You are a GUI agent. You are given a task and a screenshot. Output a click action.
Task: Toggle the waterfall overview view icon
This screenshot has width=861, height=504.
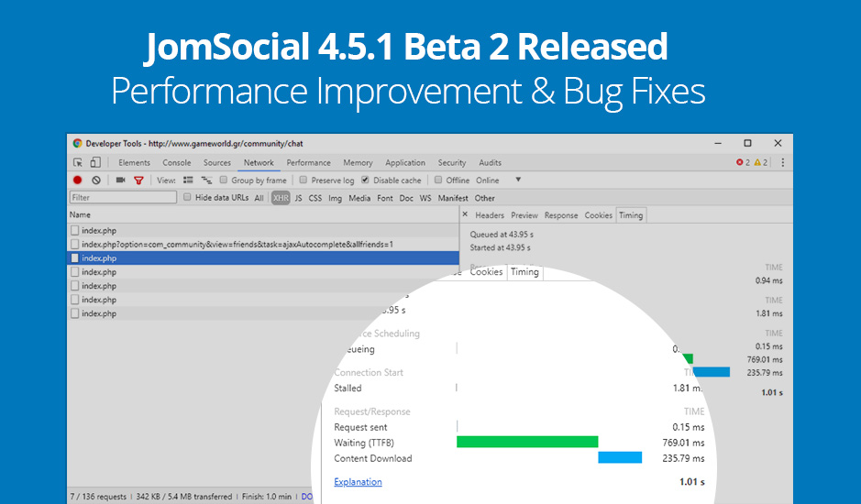tap(206, 181)
